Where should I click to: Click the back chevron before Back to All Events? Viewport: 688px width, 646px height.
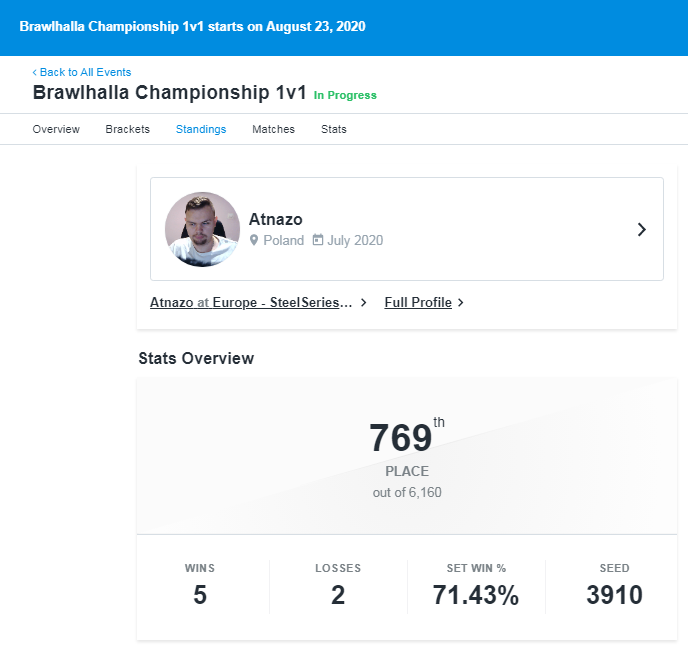(35, 72)
